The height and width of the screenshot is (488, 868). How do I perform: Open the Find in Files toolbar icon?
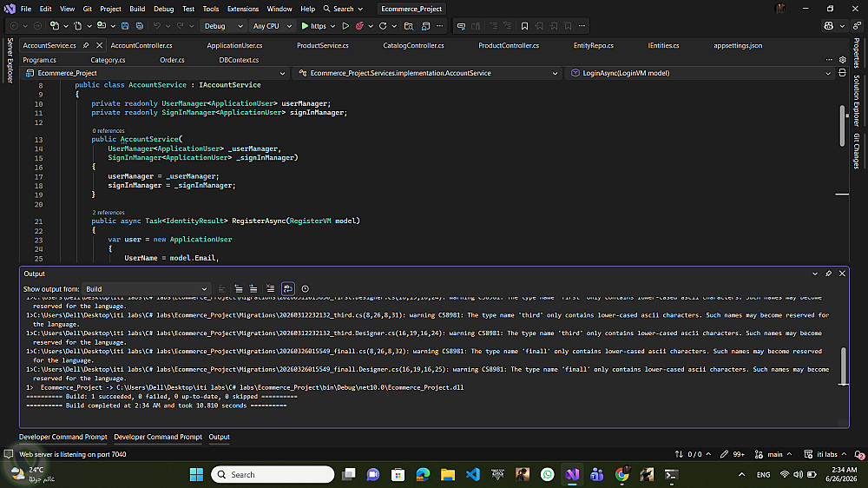(409, 26)
